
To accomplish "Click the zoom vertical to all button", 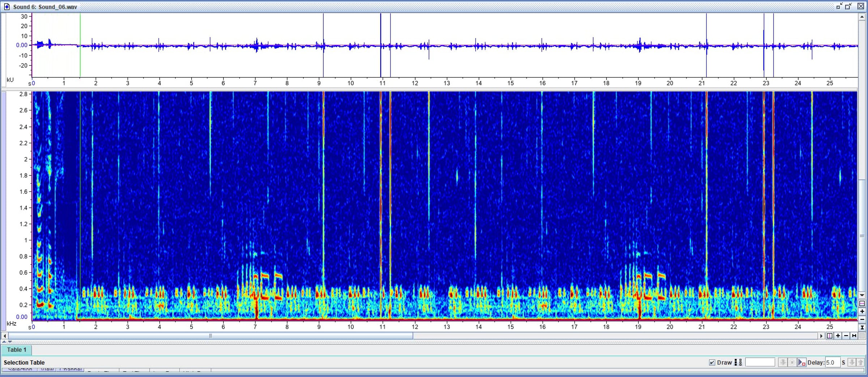I will 862,327.
